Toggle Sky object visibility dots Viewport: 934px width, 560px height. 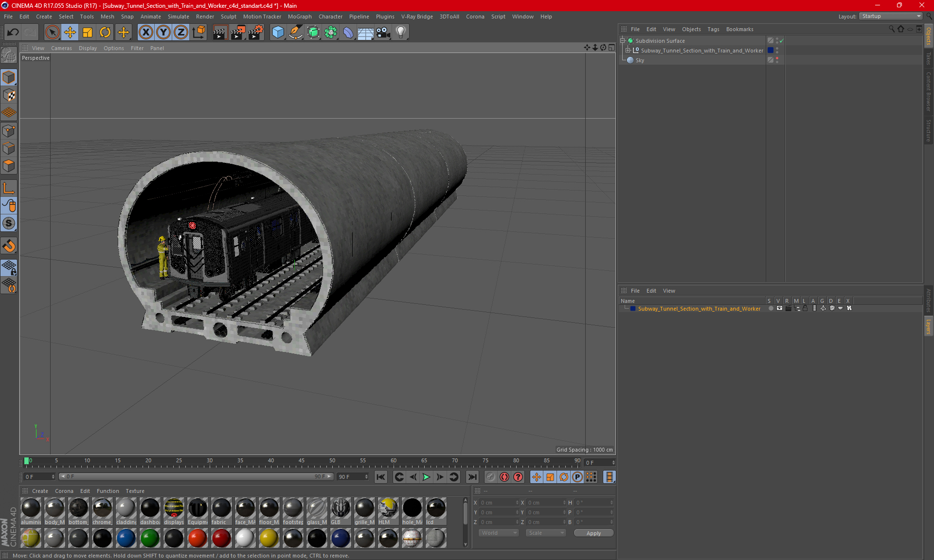[x=777, y=60]
